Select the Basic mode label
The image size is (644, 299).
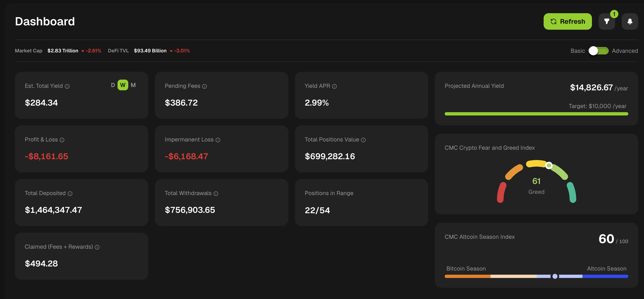(577, 51)
